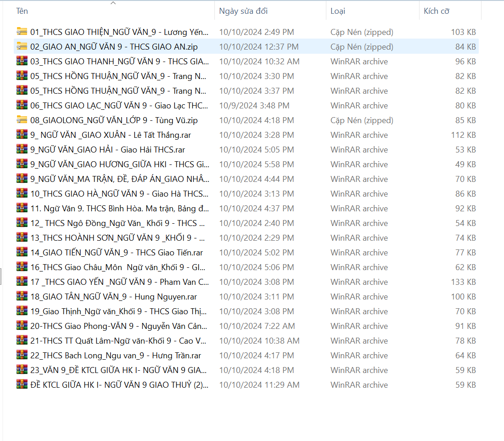This screenshot has height=441, width=504.
Task: Click the WinRAR icon for 22_THCS Bach Long archive
Action: 22,355
